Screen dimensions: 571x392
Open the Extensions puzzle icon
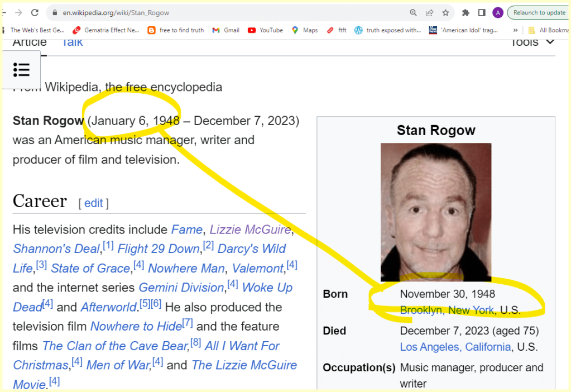[466, 12]
